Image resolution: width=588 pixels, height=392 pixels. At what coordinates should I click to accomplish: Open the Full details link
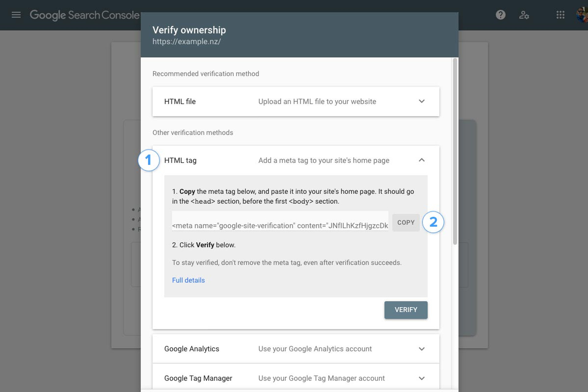coord(188,280)
